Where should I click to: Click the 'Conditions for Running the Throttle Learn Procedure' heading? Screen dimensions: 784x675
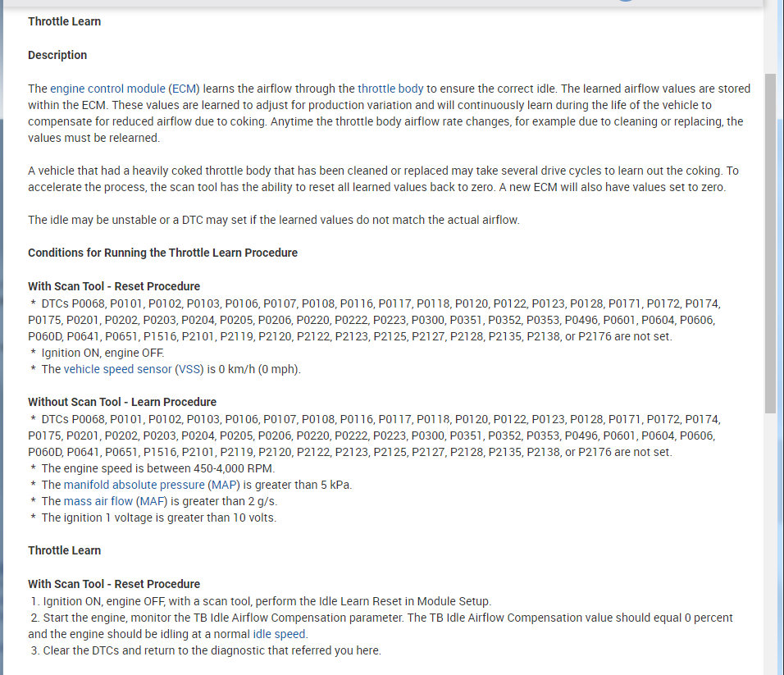tap(162, 253)
